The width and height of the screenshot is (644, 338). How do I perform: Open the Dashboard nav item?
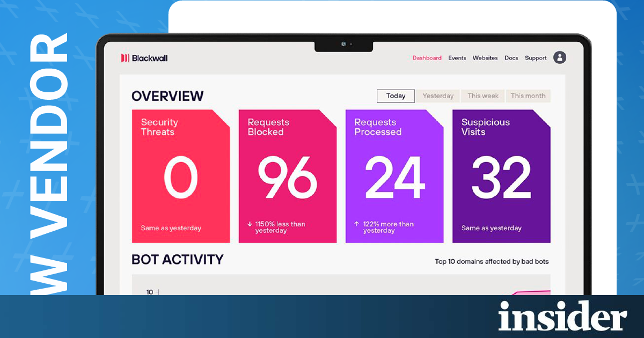click(427, 58)
